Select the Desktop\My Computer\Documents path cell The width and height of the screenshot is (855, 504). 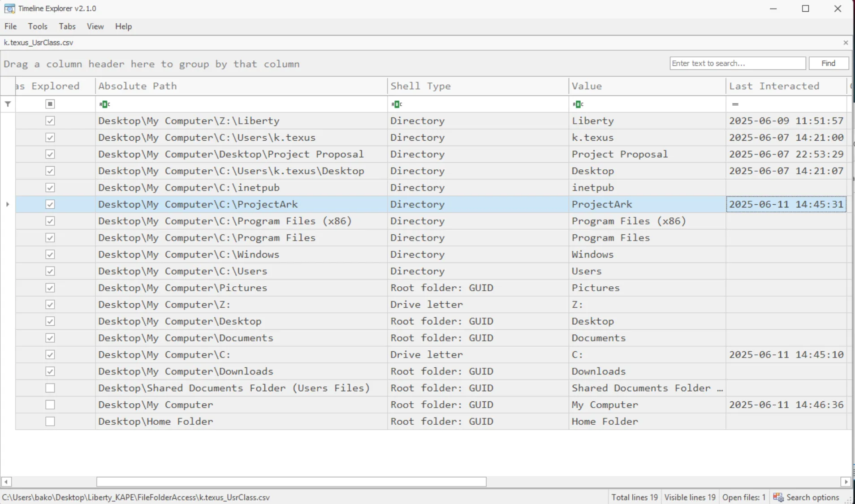[x=241, y=338]
